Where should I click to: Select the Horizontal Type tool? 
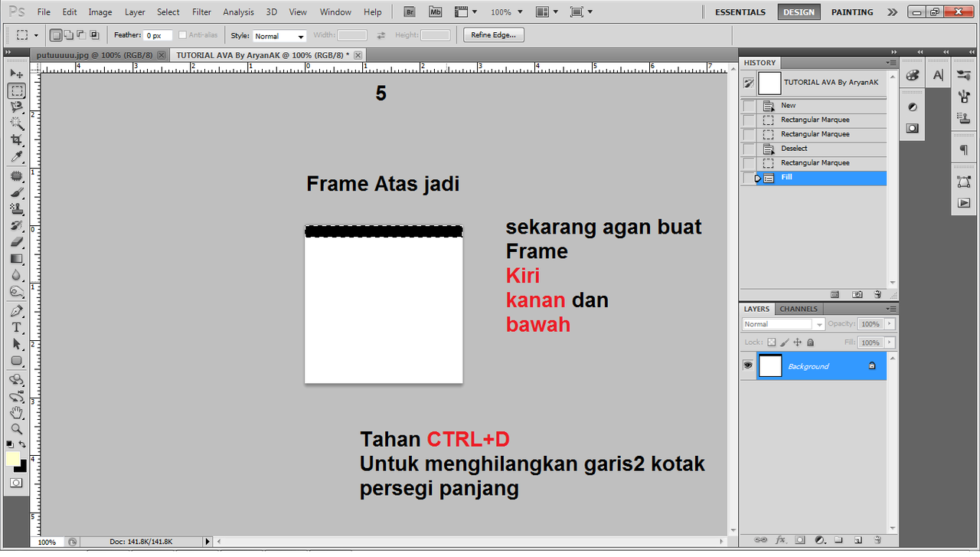(16, 328)
